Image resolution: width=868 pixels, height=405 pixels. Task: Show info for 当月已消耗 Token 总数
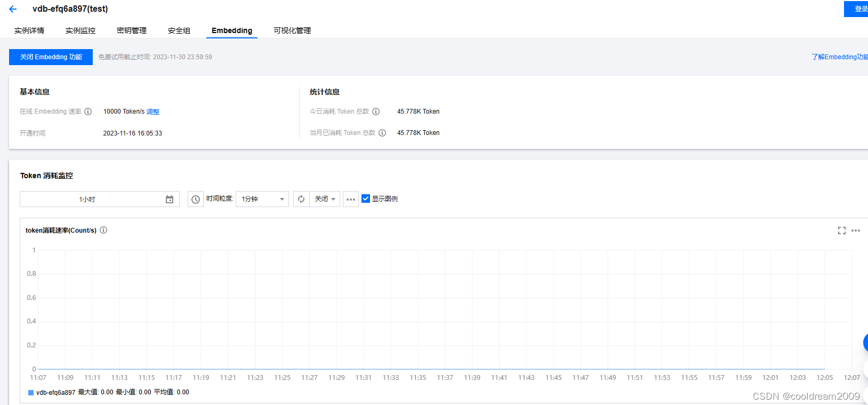(x=382, y=133)
